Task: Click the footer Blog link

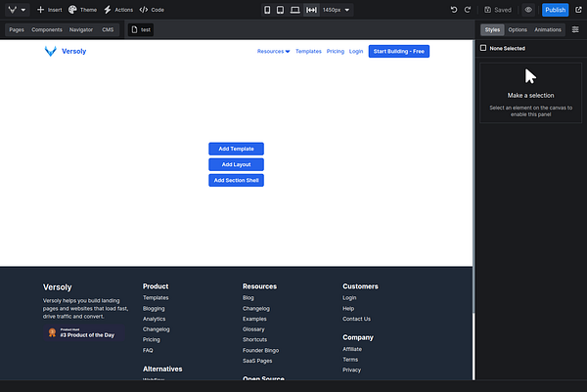Action: coord(248,298)
